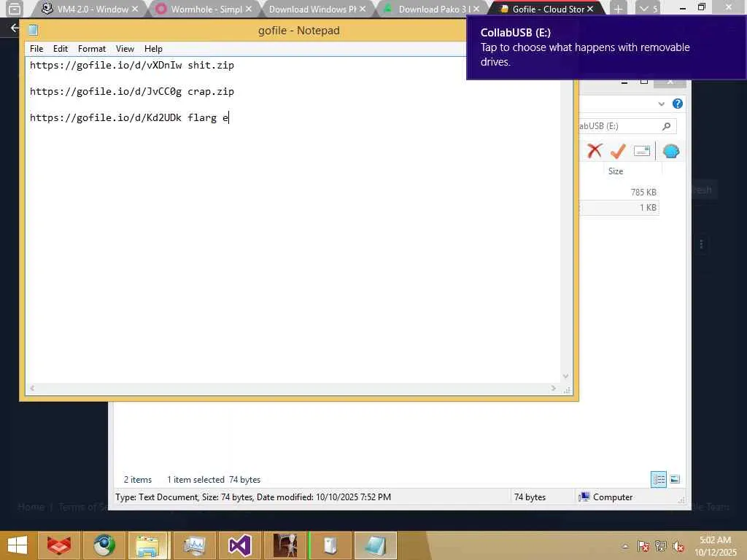Viewport: 747px width, 560px height.
Task: Click the browser workspaces icon at top left
Action: 15,9
